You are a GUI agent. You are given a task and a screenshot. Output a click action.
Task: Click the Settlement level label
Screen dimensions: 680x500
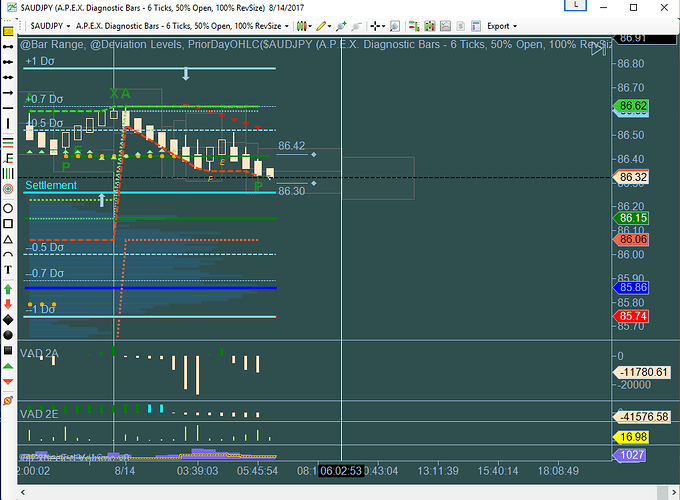tap(50, 186)
